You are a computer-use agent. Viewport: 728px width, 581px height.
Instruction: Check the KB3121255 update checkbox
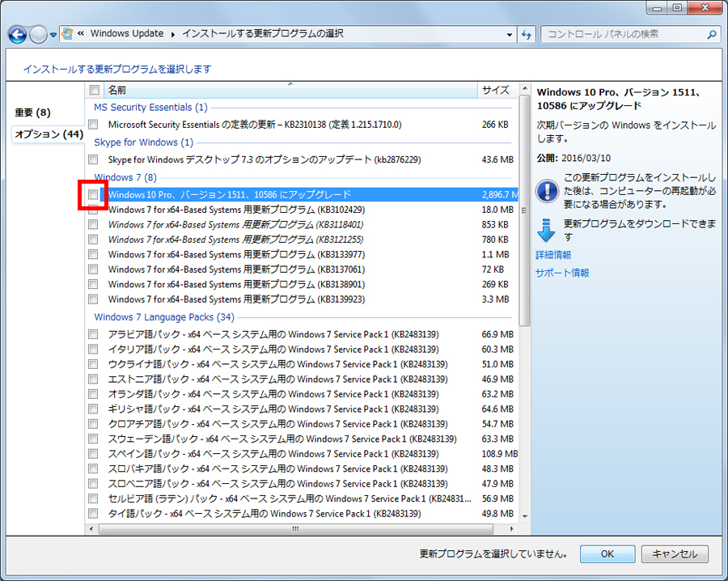point(93,240)
